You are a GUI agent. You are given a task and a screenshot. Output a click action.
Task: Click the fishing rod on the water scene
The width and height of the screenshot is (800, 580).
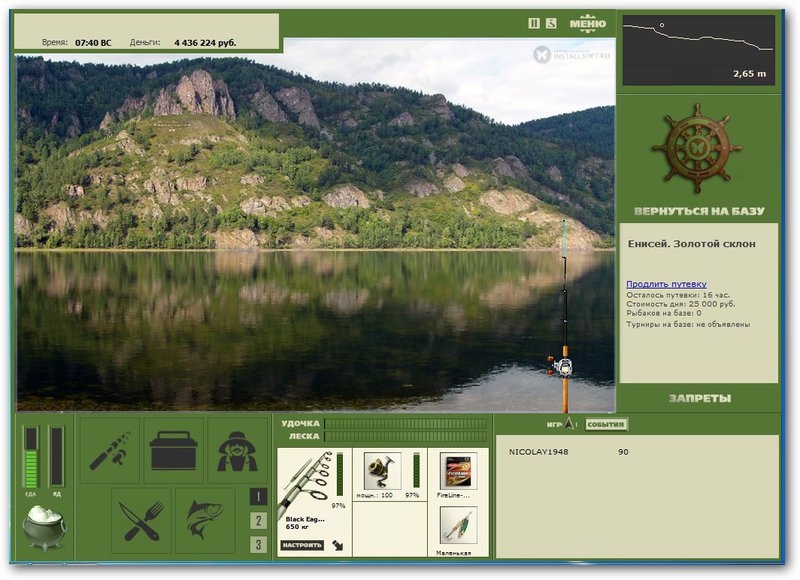[x=565, y=316]
